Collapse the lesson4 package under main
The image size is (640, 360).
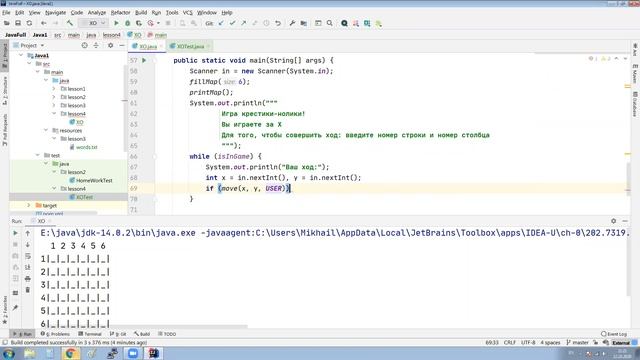coord(54,113)
